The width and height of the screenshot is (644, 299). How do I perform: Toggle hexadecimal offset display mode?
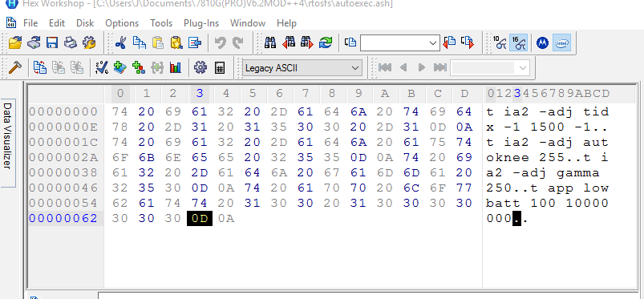(518, 42)
